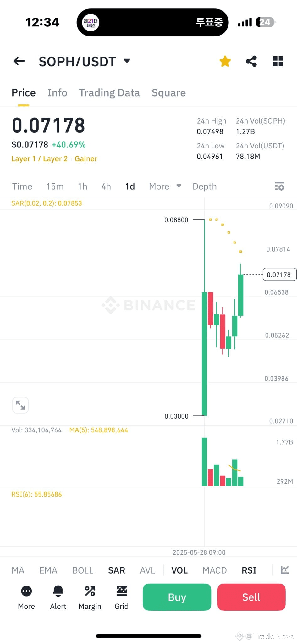Expand the More timeframe dropdown
Viewport: 297px width, 644px height.
pos(164,186)
